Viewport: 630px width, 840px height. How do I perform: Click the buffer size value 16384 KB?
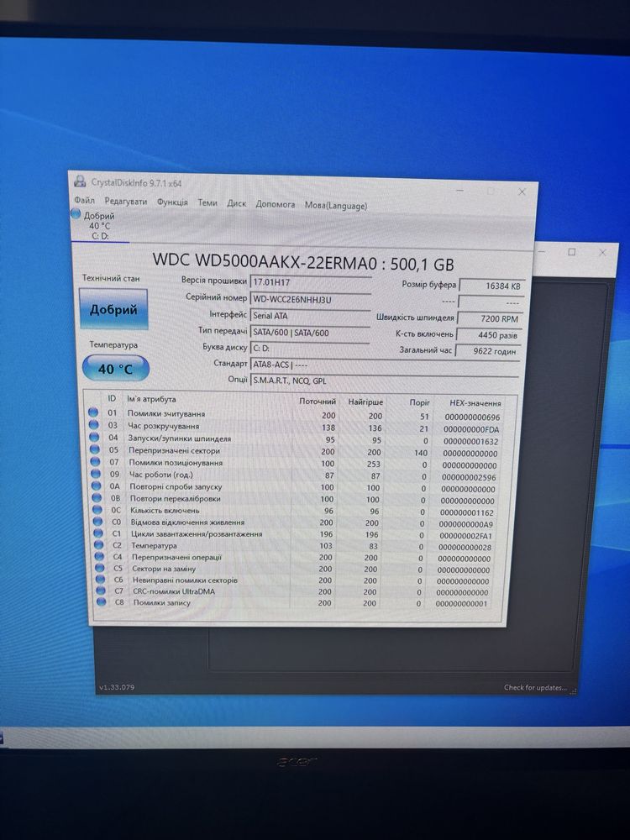491,286
